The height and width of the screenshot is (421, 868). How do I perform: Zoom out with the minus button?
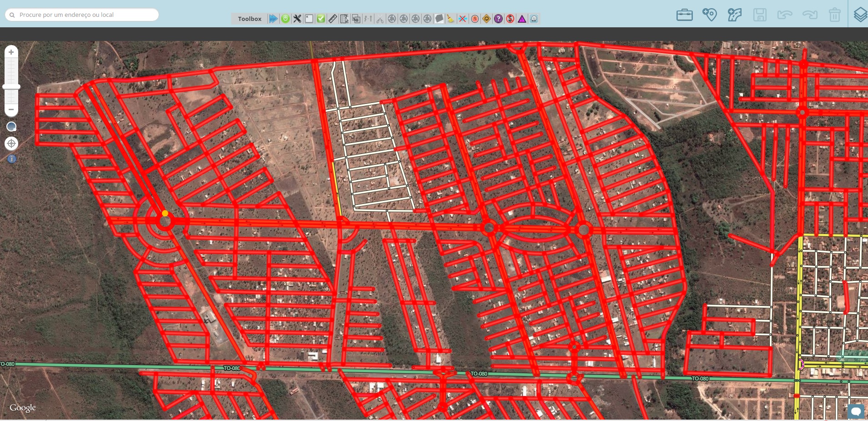[11, 109]
